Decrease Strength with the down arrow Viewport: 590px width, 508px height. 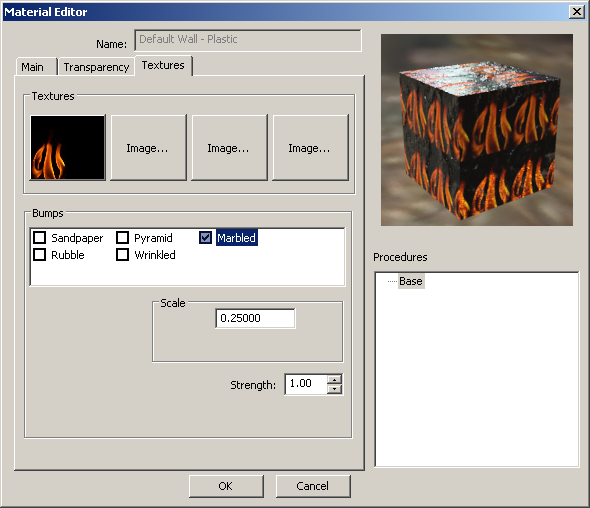coord(335,389)
